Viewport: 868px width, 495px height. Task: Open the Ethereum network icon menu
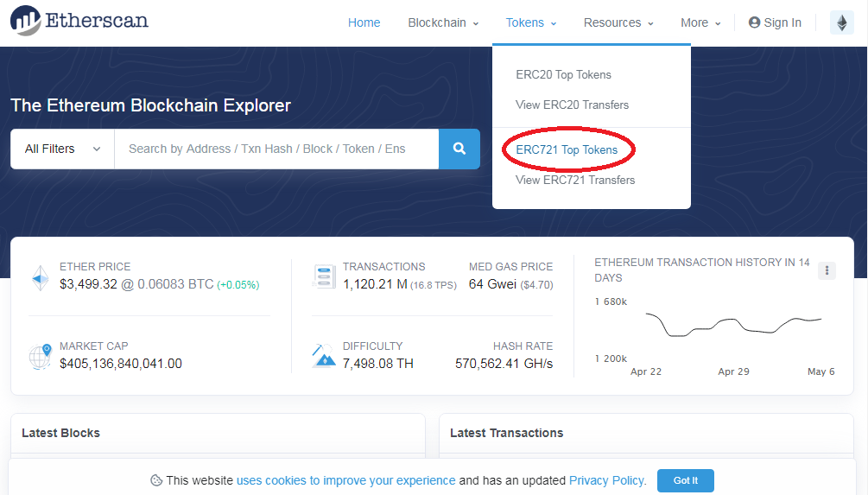click(841, 22)
